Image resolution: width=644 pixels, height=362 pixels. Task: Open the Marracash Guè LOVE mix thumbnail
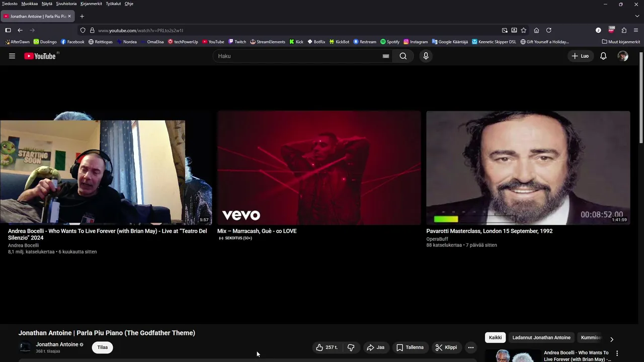(319, 167)
